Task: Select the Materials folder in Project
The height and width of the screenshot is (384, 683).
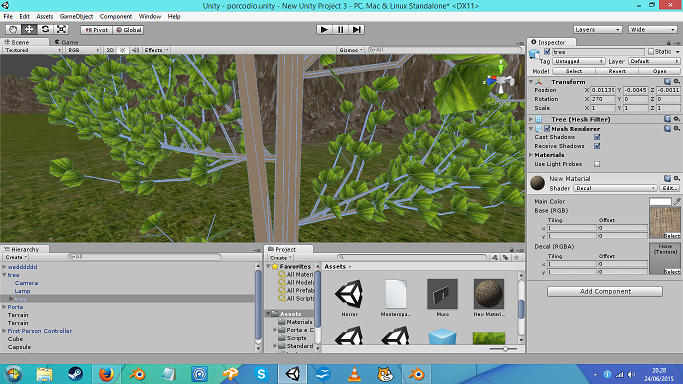Action: [x=299, y=322]
